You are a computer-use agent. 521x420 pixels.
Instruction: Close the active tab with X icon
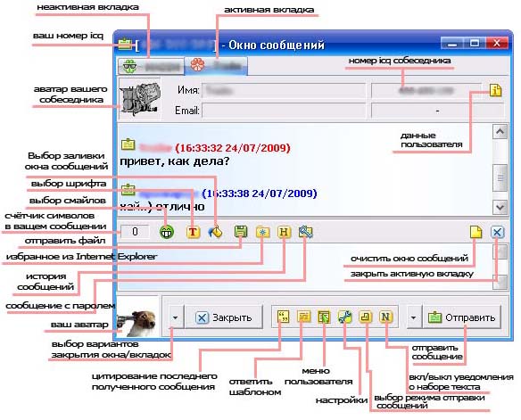click(497, 232)
